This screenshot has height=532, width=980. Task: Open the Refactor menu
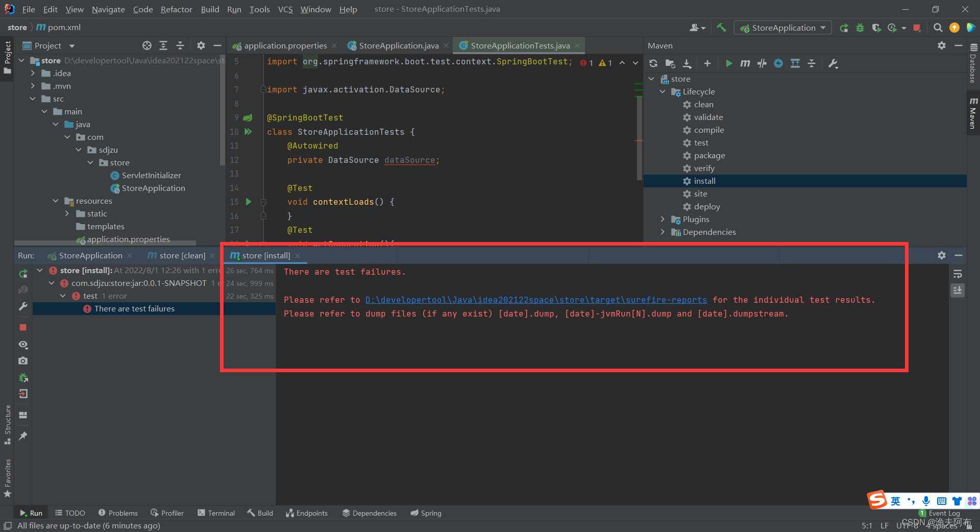coord(176,9)
